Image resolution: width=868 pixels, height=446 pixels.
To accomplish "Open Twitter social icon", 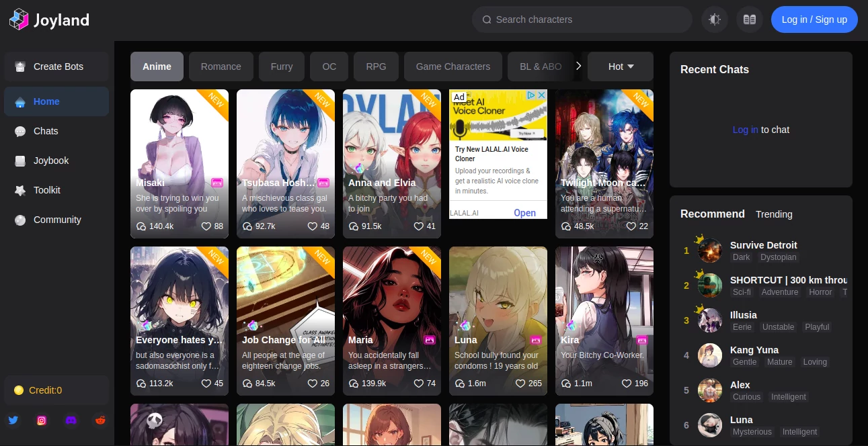I will pyautogui.click(x=13, y=420).
